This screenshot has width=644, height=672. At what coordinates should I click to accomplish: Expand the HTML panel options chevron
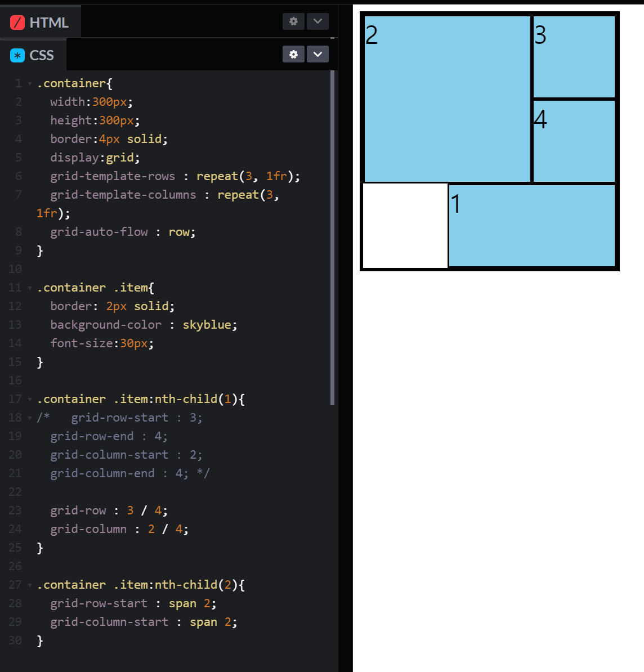pos(317,21)
